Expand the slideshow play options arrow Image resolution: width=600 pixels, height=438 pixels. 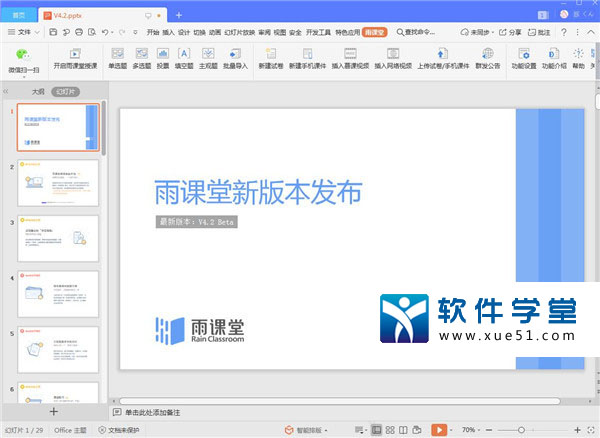(452, 430)
